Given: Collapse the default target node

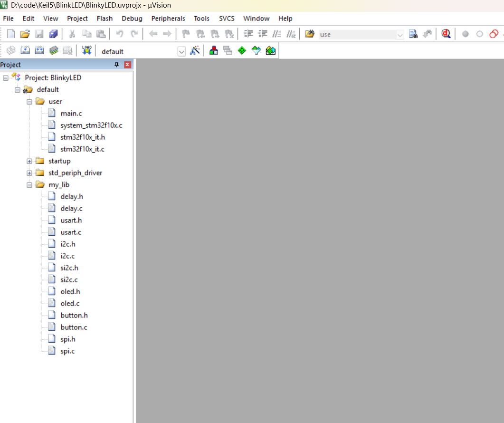Looking at the screenshot, I should tap(18, 90).
